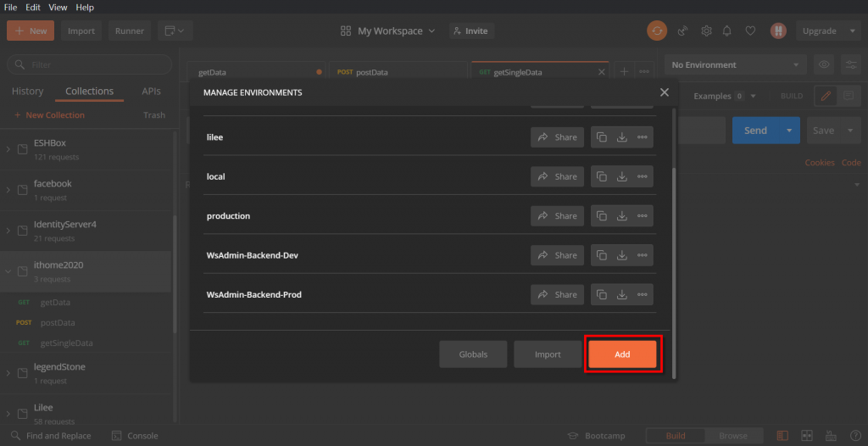Expand the legendStone collection

[x=8, y=373]
